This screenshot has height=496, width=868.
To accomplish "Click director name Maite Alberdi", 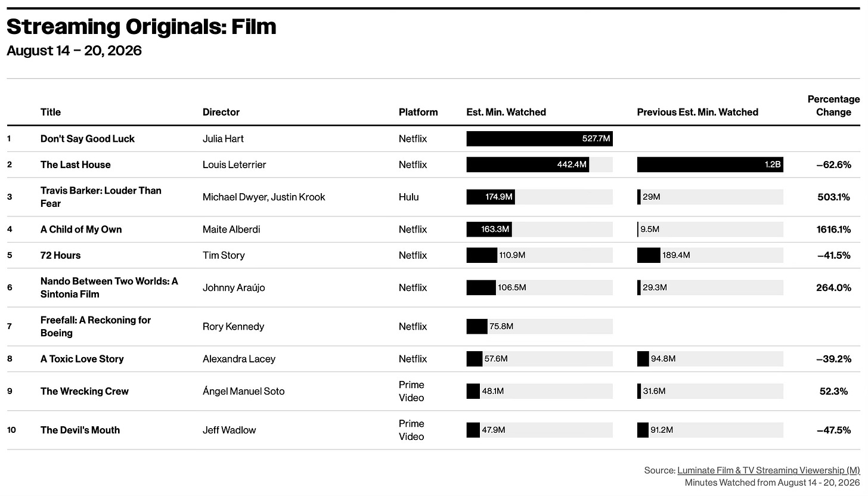I will coord(231,230).
